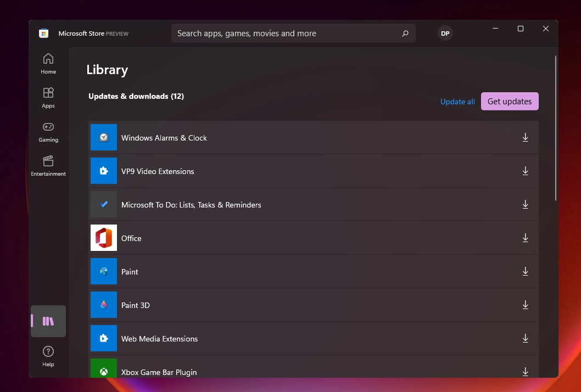
Task: Click the search magnifier icon
Action: (x=405, y=33)
